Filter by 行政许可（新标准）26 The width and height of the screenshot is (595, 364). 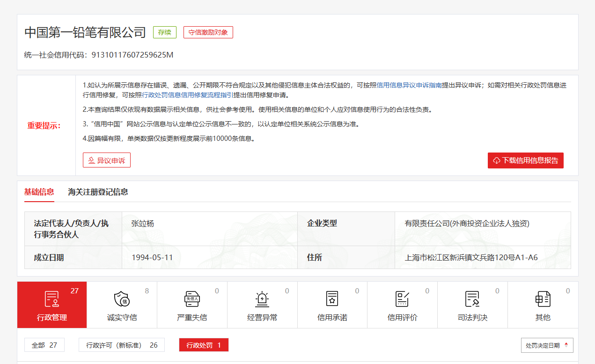(x=122, y=345)
